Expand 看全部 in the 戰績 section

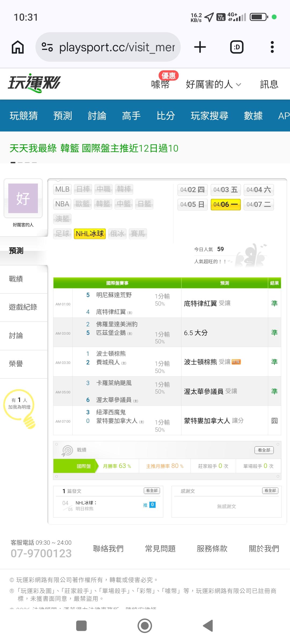[x=264, y=450]
